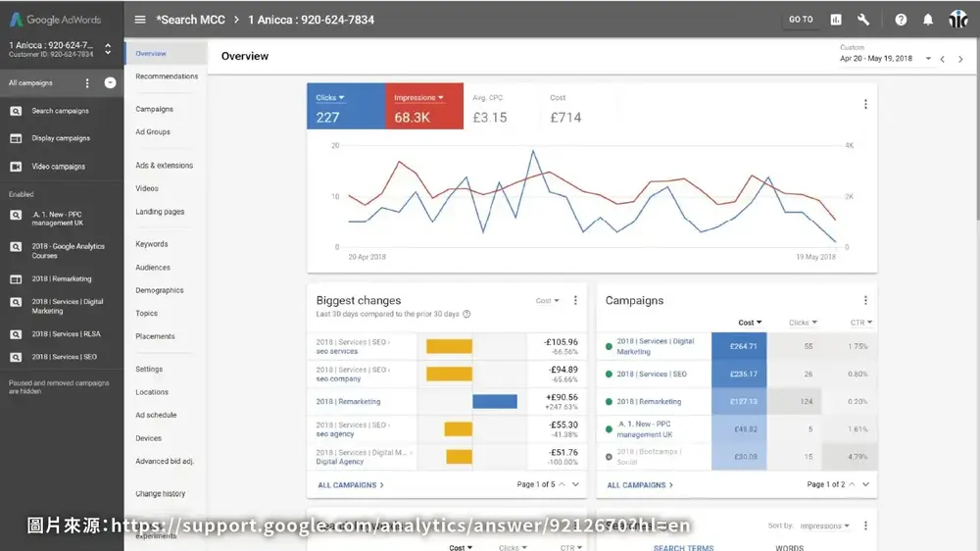Open Clicks metric dropdown
980x551 pixels.
330,98
